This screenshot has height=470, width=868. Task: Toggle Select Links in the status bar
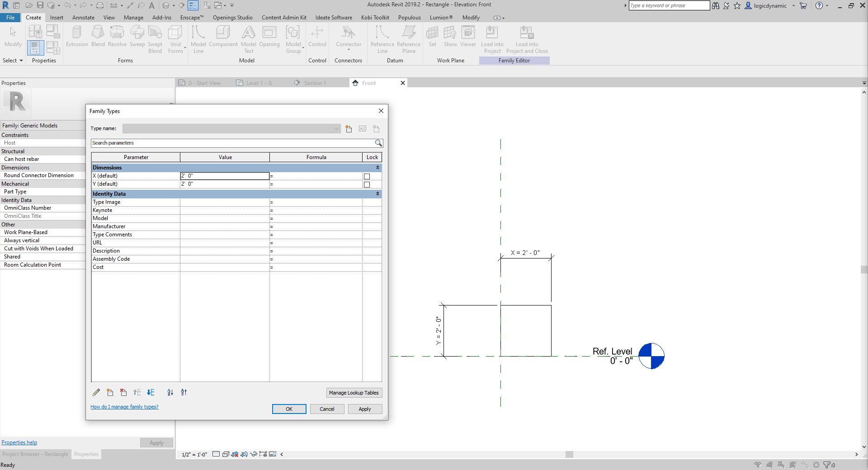tap(758, 465)
